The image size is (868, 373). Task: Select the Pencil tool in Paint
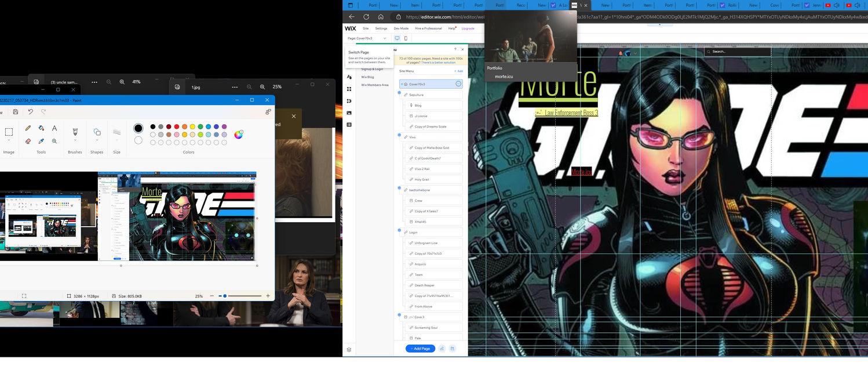pos(28,128)
